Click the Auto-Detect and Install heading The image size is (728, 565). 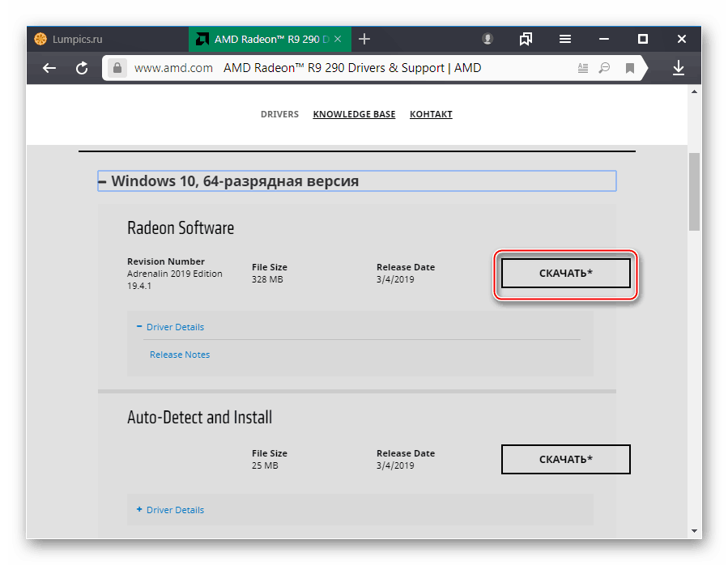(x=200, y=418)
